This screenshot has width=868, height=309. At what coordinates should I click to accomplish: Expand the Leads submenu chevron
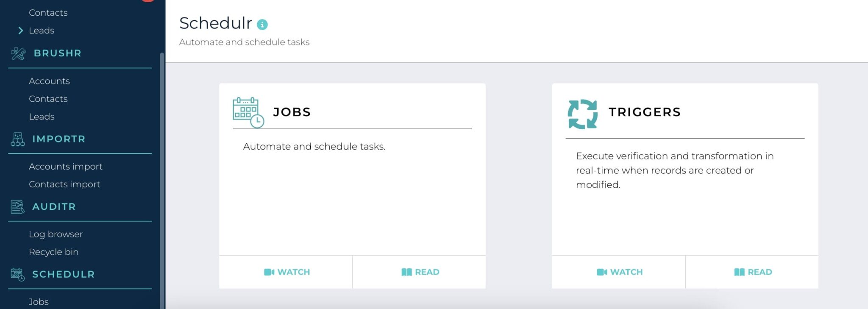20,30
